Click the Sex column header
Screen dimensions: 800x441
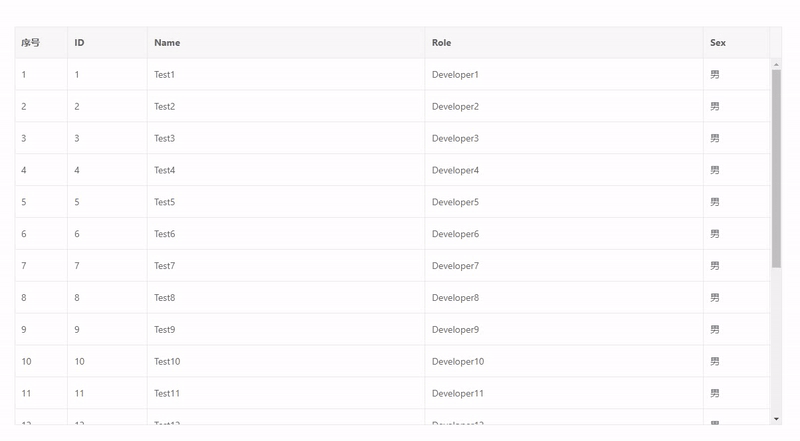pyautogui.click(x=718, y=43)
